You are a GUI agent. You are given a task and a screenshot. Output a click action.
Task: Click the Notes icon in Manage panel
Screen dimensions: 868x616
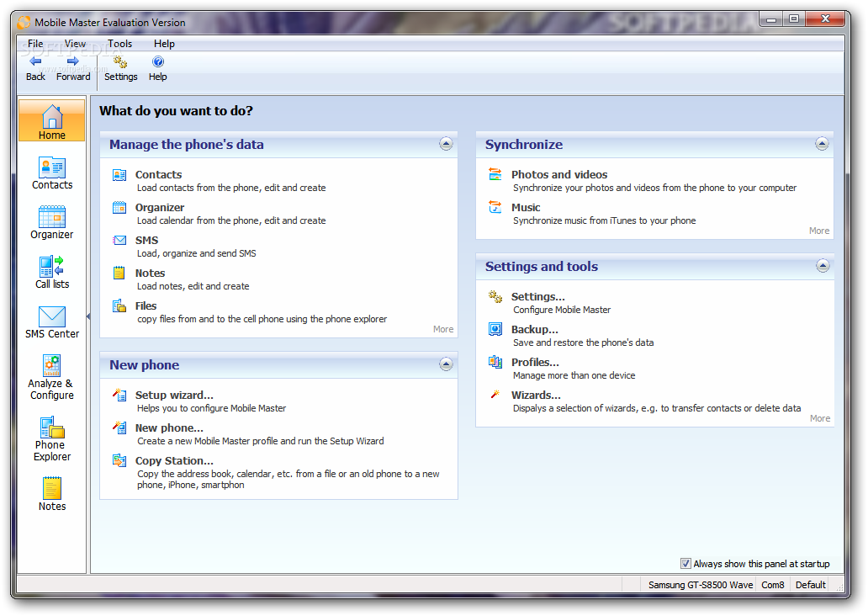click(x=119, y=273)
